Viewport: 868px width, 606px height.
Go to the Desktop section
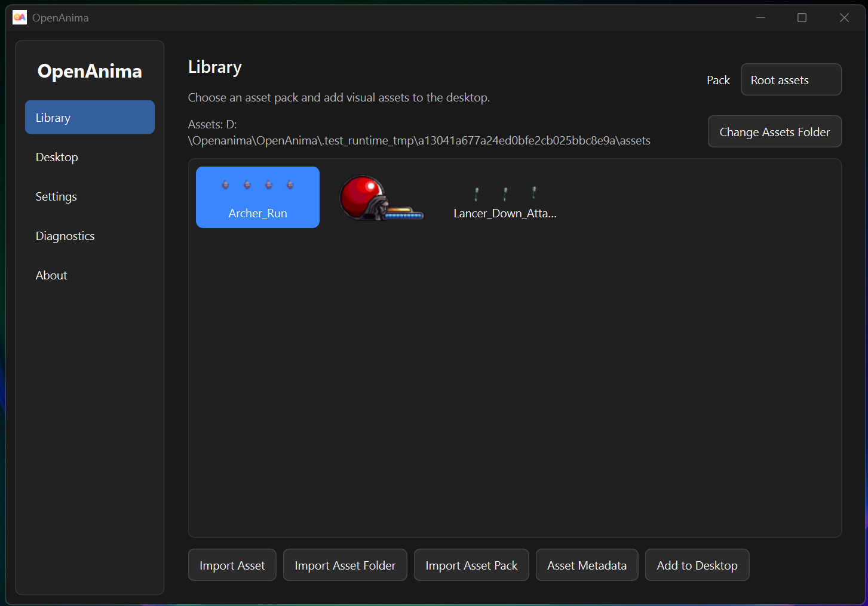pyautogui.click(x=90, y=157)
